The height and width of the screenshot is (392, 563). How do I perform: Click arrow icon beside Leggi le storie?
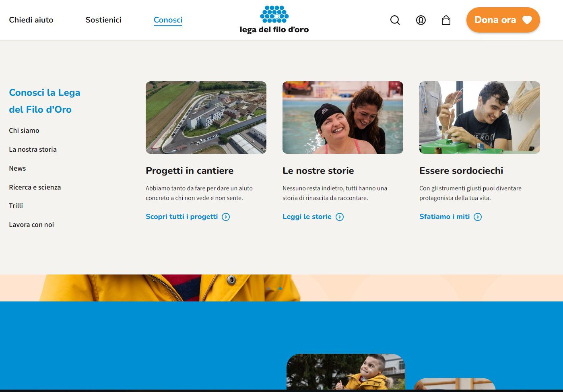(340, 217)
